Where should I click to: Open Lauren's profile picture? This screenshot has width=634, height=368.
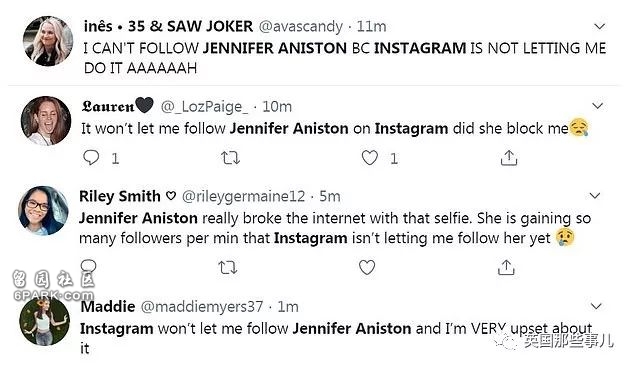[46, 121]
